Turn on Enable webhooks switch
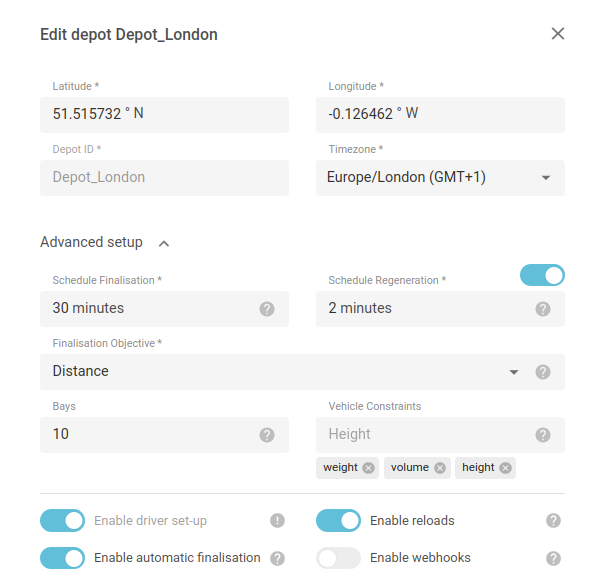Image resolution: width=597 pixels, height=587 pixels. click(338, 558)
